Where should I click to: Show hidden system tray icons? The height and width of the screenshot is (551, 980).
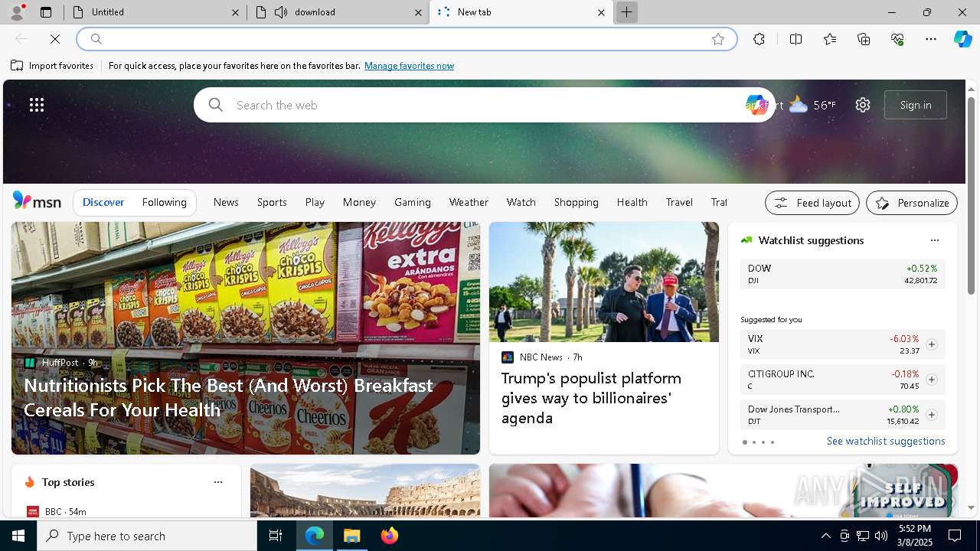(x=825, y=536)
